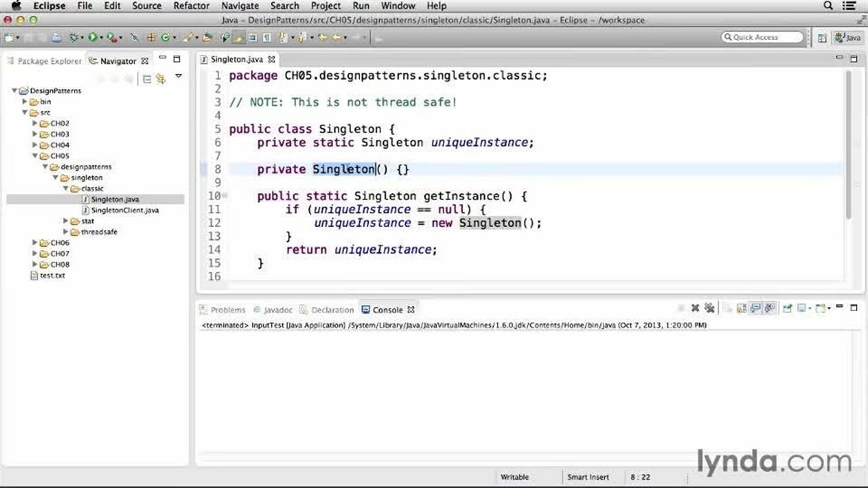Screen dimensions: 868x488
Task: Expand the threadsafe folder
Action: coord(66,232)
